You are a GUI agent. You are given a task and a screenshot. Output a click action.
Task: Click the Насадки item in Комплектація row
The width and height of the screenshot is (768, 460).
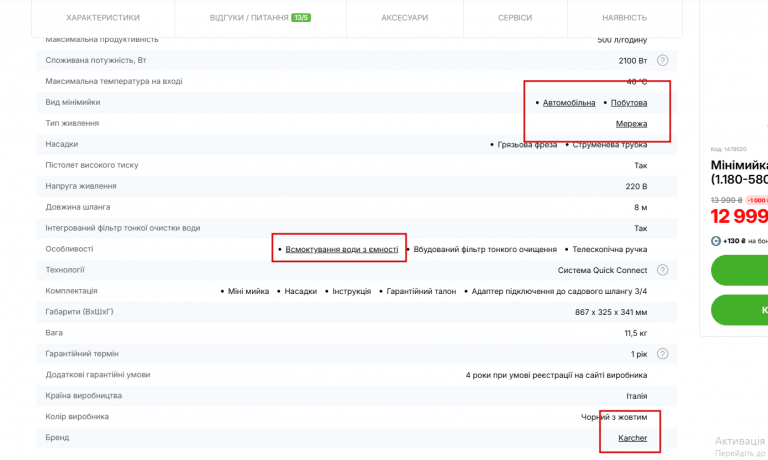coord(300,291)
